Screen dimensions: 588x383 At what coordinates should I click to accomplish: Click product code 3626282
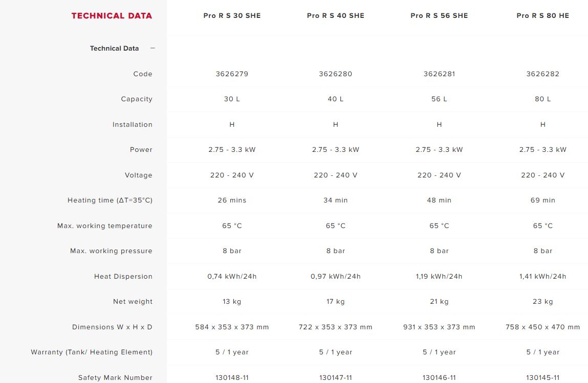tap(542, 74)
